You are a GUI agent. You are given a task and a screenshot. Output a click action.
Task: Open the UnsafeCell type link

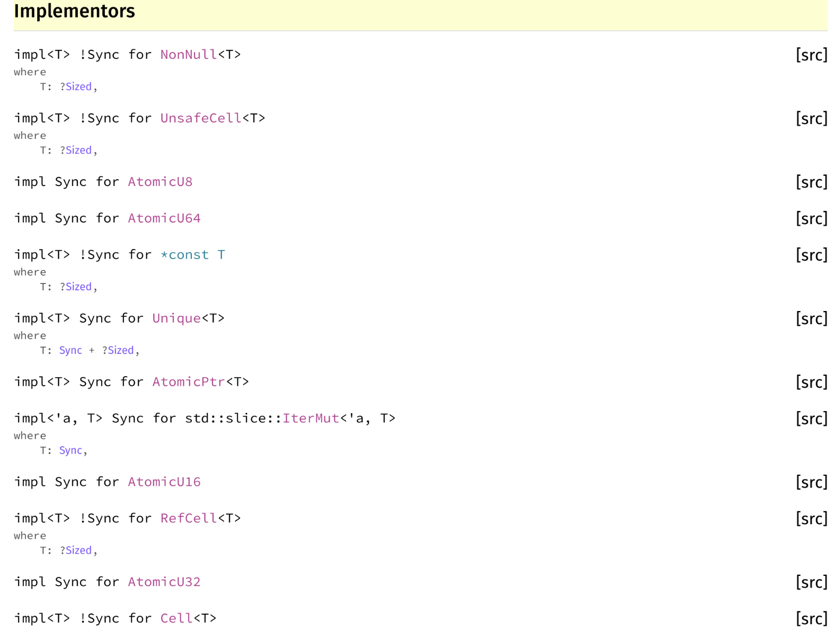tap(201, 118)
